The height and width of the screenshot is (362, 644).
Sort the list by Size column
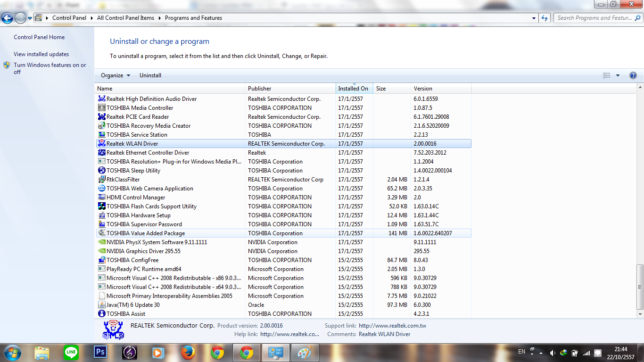(392, 89)
